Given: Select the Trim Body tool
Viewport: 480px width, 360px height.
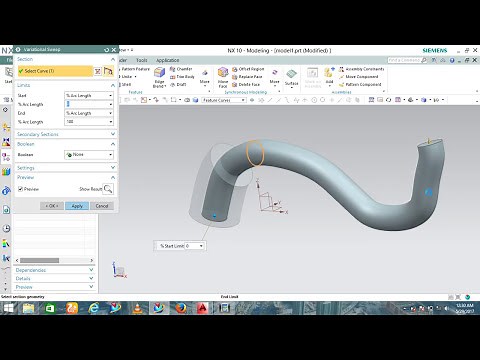Looking at the screenshot, I should [x=182, y=77].
